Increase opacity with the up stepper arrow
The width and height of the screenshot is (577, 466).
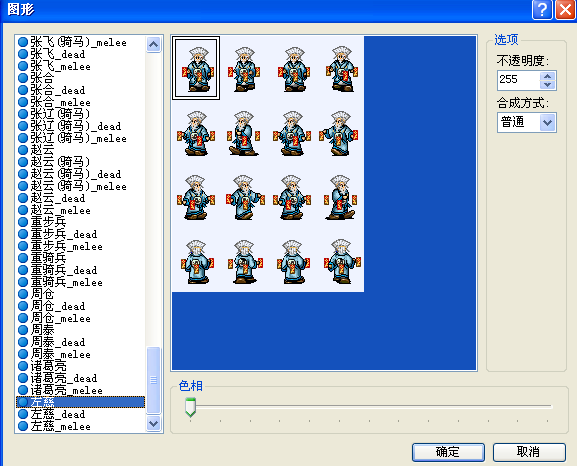[548, 76]
